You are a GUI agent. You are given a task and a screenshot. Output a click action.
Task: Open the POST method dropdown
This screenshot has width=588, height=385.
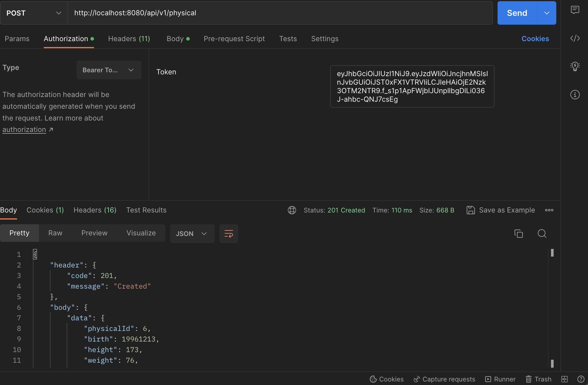click(x=34, y=13)
